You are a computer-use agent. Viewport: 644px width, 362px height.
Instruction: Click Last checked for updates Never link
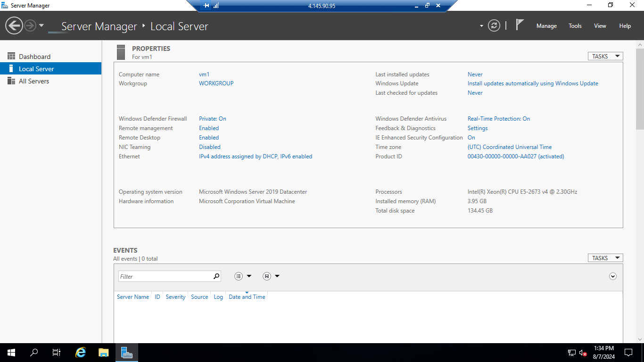[x=475, y=93]
